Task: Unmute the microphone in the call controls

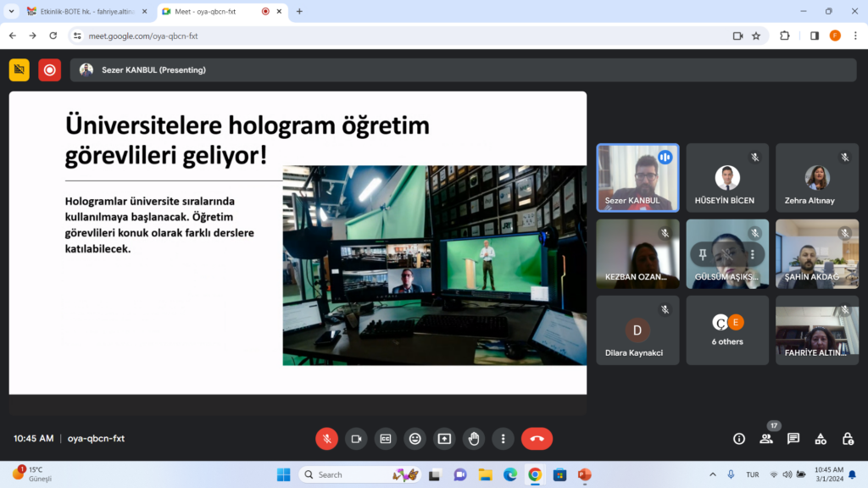Action: pyautogui.click(x=327, y=439)
